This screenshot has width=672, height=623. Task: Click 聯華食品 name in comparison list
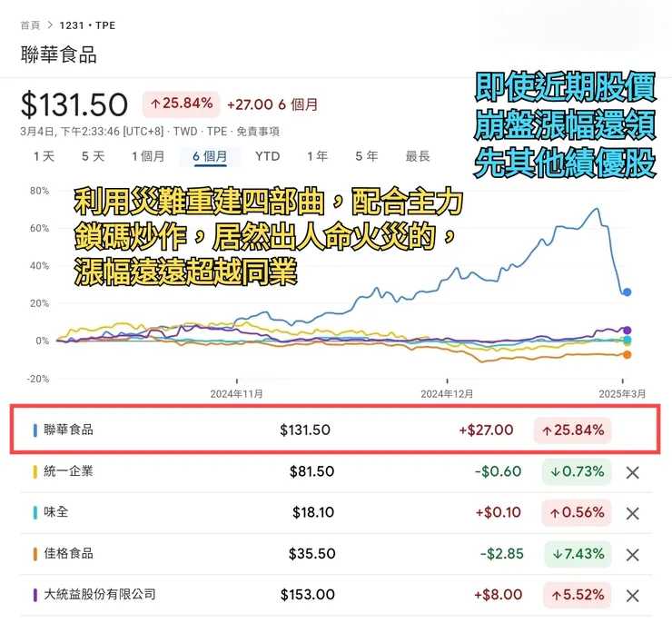click(69, 430)
